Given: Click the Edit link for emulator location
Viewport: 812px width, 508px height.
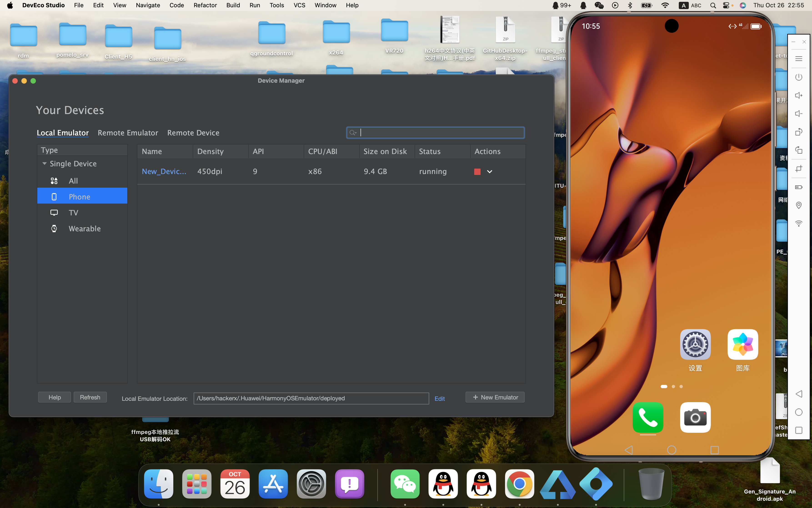Looking at the screenshot, I should 439,398.
